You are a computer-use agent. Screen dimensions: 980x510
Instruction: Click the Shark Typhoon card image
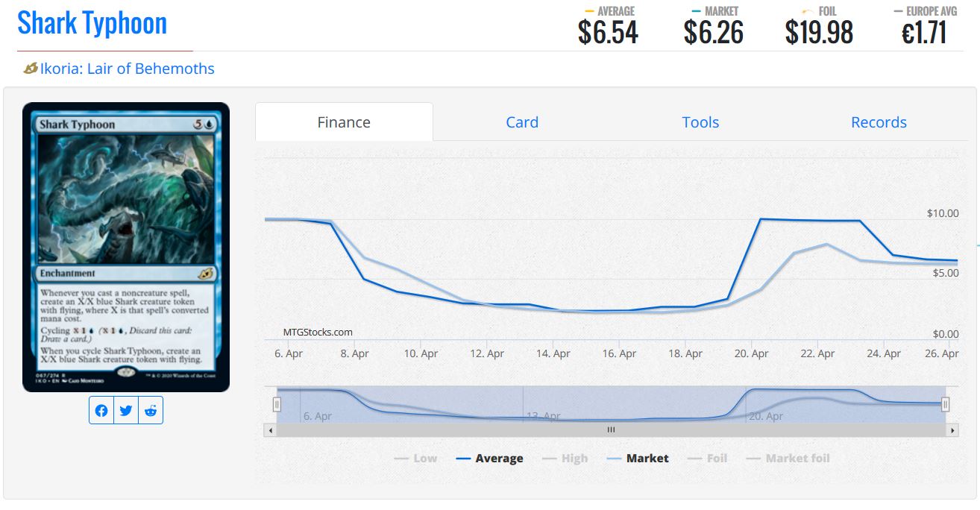pyautogui.click(x=126, y=247)
